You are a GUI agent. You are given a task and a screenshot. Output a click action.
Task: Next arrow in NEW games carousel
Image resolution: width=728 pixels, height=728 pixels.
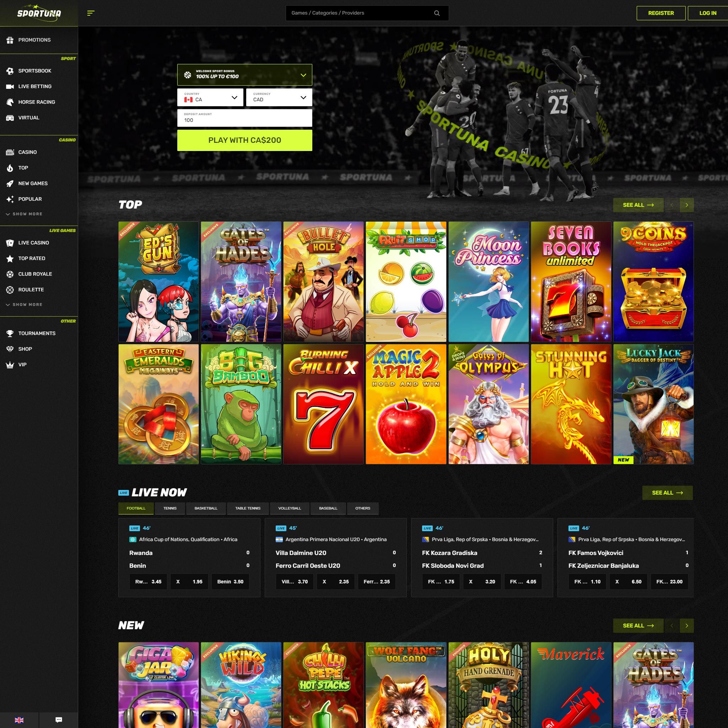686,626
